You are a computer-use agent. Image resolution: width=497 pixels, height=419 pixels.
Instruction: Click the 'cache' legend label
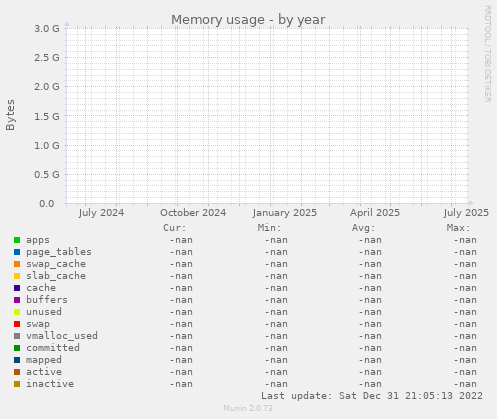[41, 288]
